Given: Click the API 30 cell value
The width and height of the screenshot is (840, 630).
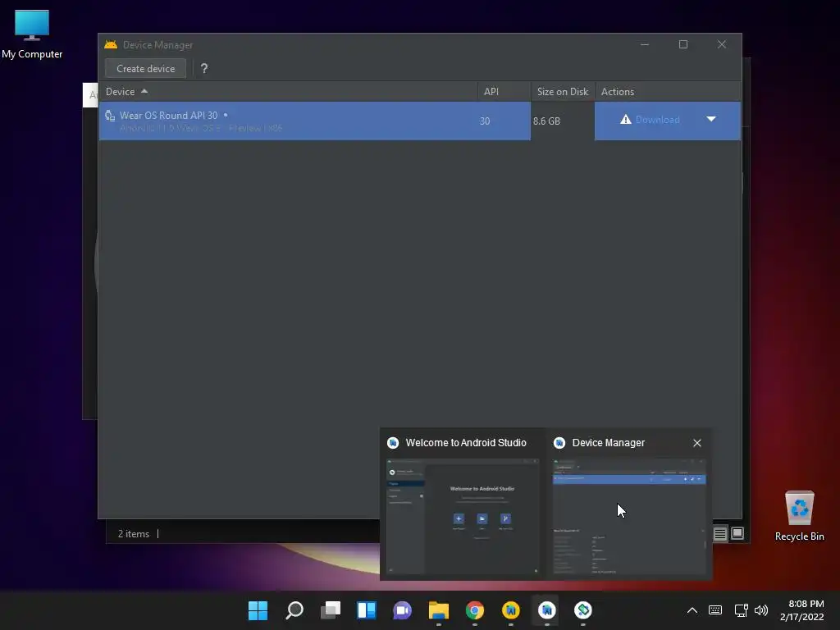Looking at the screenshot, I should pyautogui.click(x=485, y=121).
